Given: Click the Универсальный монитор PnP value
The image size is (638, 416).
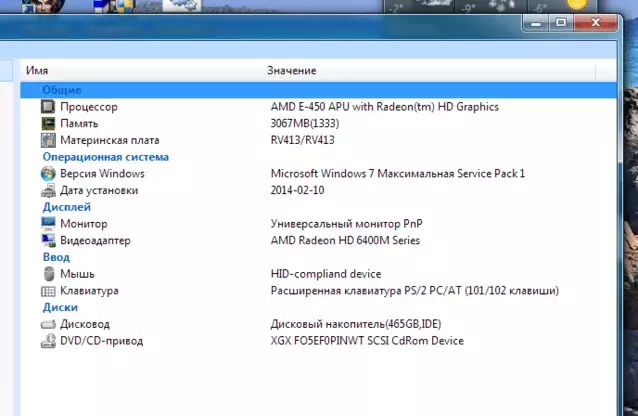Looking at the screenshot, I should [346, 223].
